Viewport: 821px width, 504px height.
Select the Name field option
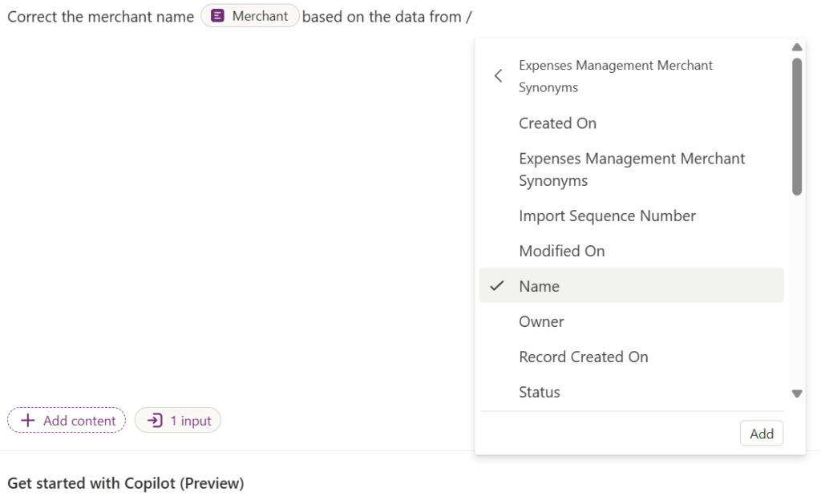tap(540, 286)
